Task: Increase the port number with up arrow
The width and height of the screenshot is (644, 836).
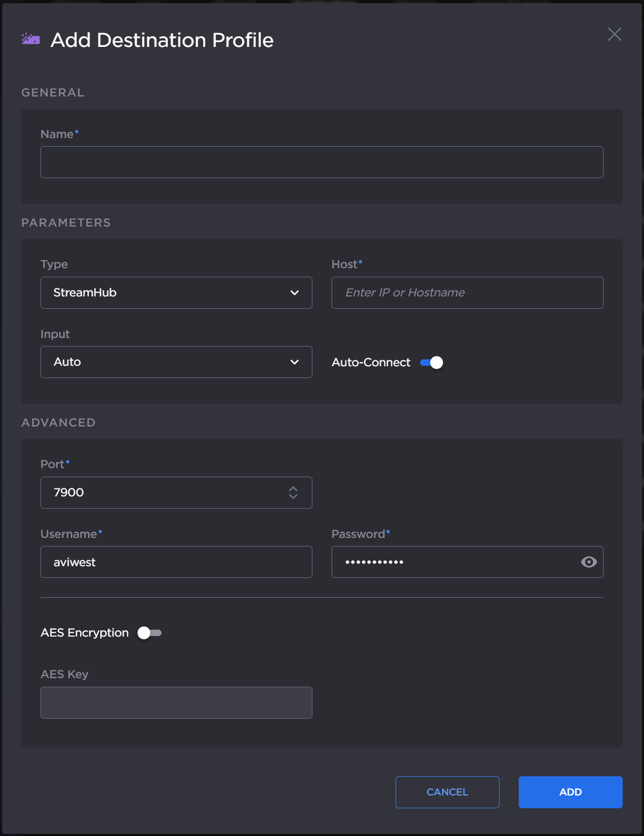Action: [x=293, y=488]
